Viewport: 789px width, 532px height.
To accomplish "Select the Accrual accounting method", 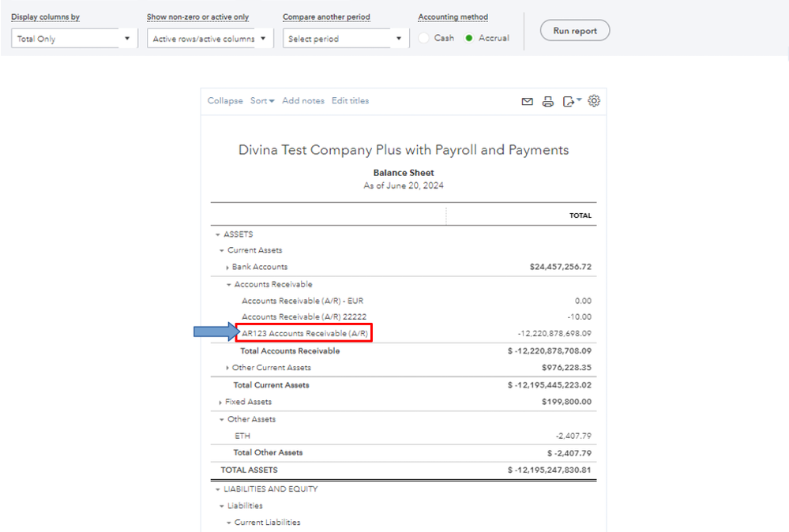I will (469, 38).
